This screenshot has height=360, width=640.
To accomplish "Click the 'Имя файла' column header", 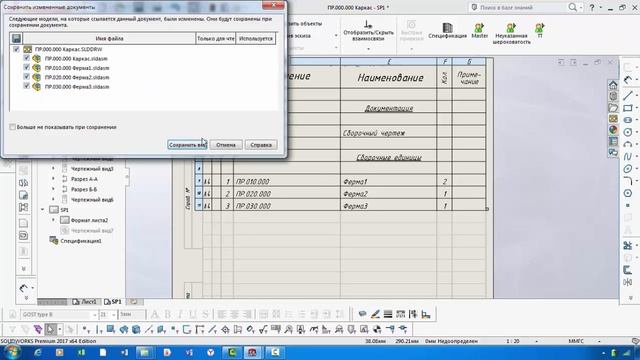I will coord(109,38).
